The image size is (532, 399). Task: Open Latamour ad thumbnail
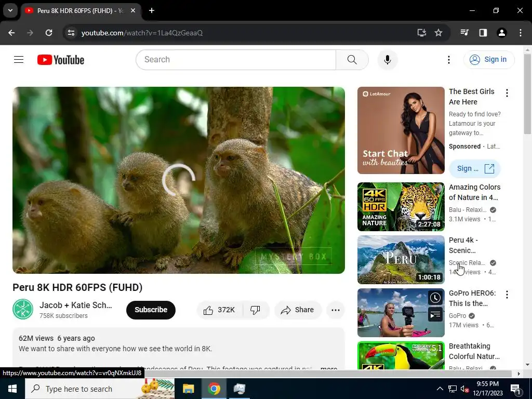point(401,130)
